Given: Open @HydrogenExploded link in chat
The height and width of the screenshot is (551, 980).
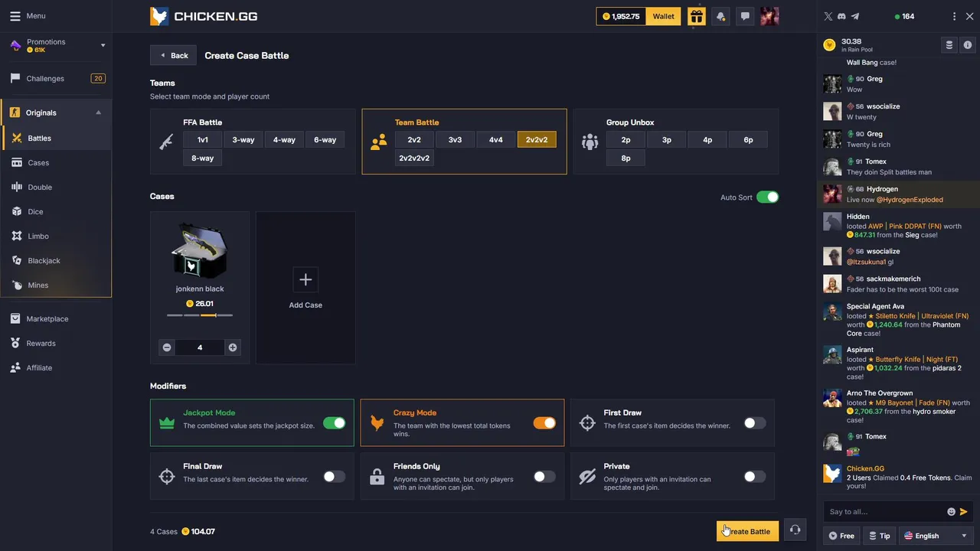Looking at the screenshot, I should [x=910, y=200].
